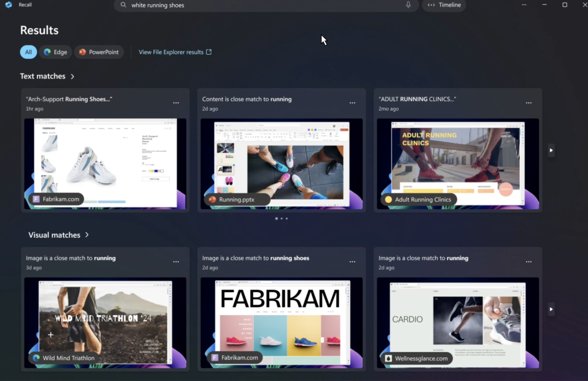Open the Arch-Support Running Shoes snapshot thumbnail
The width and height of the screenshot is (588, 381).
point(105,164)
